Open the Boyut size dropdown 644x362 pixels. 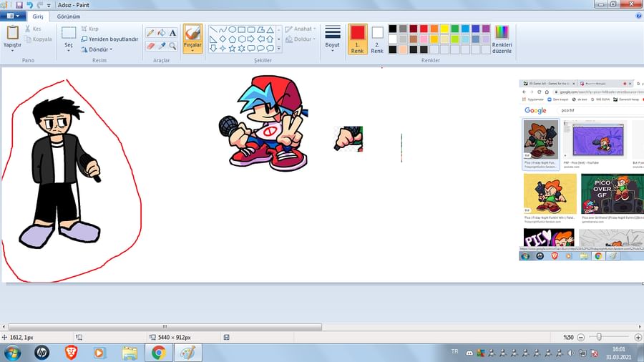[332, 38]
